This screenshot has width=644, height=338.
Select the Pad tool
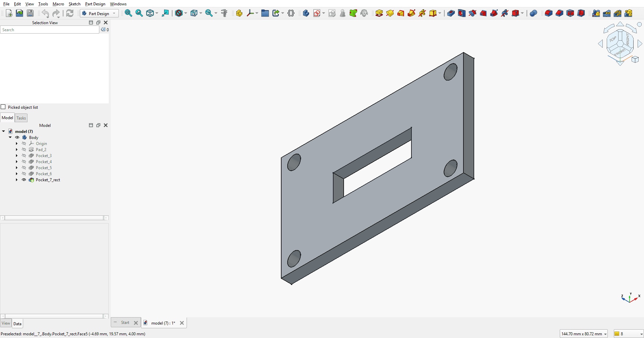379,13
